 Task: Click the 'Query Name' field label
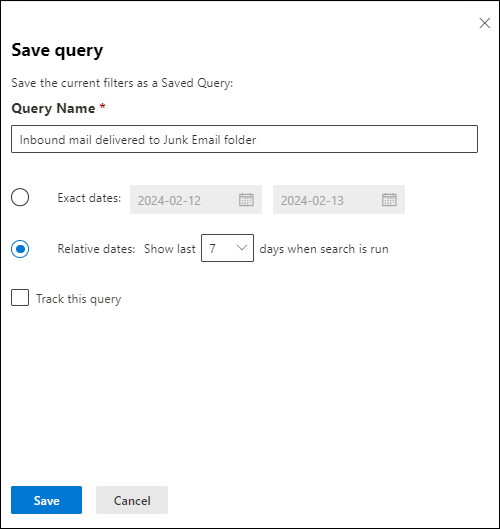click(53, 108)
